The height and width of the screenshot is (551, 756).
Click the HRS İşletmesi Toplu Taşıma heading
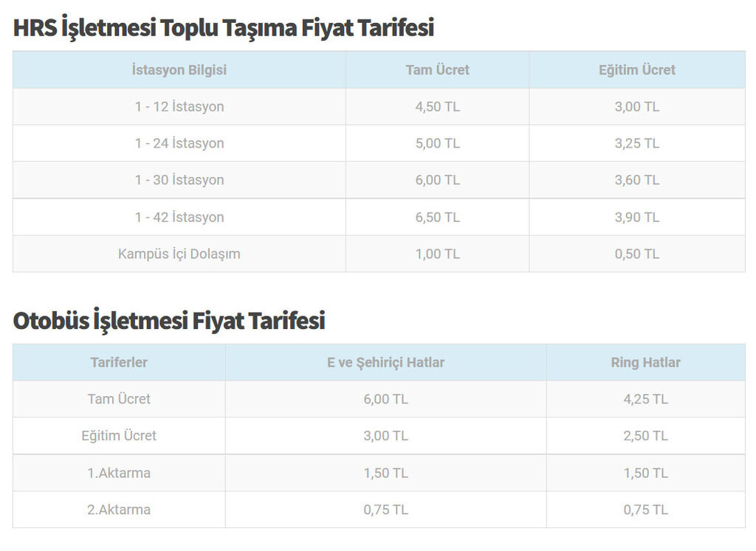223,28
